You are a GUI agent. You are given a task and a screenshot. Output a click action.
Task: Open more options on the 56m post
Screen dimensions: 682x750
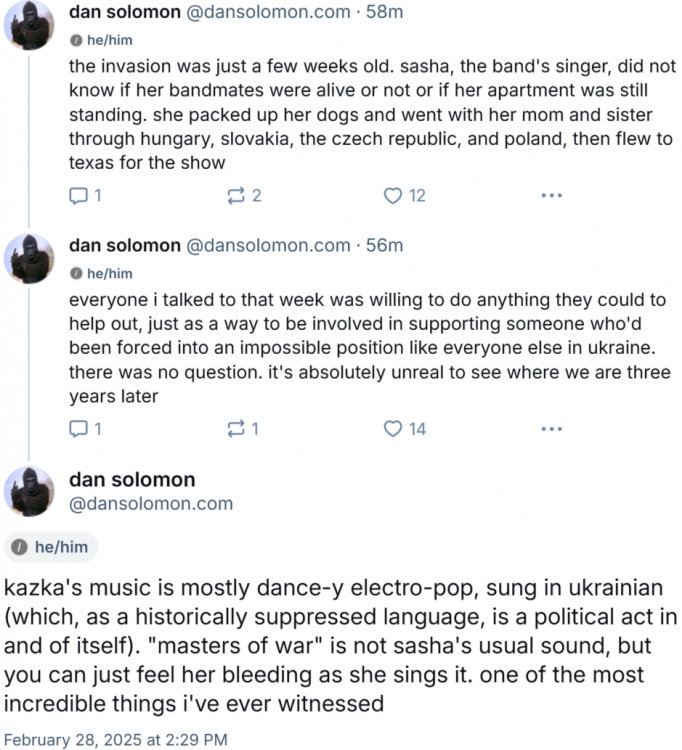(x=551, y=429)
